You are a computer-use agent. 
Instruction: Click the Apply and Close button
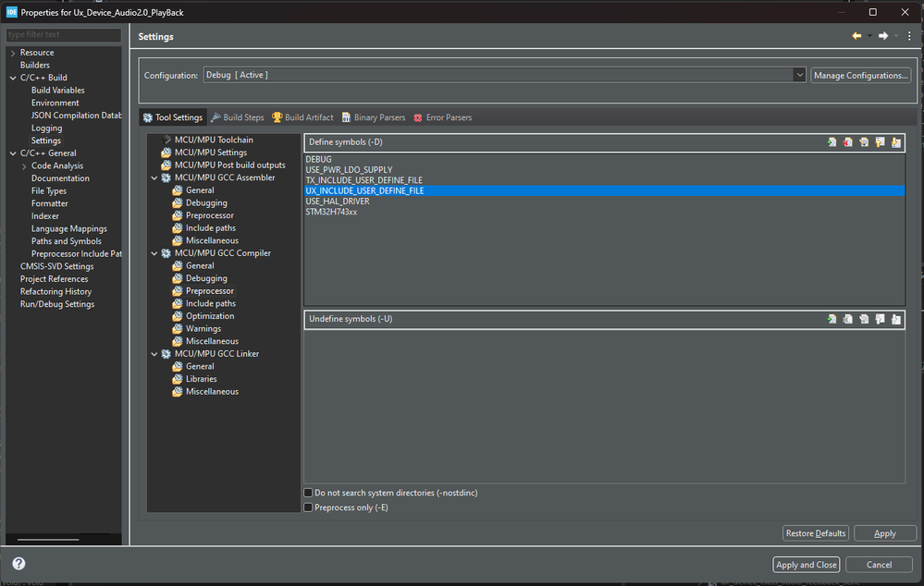(x=807, y=565)
